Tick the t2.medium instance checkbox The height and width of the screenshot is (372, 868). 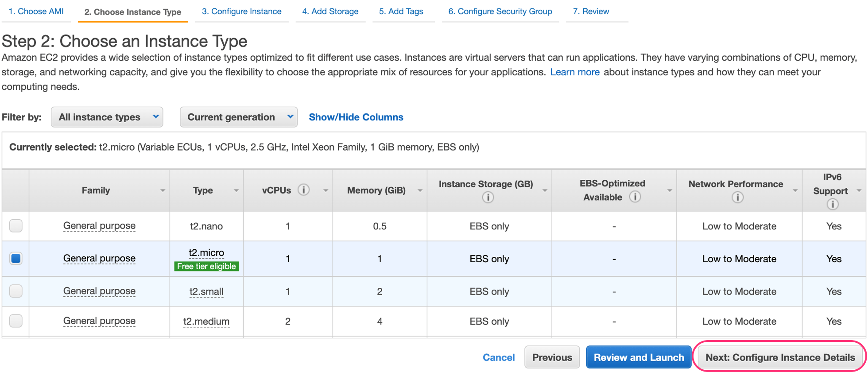tap(16, 321)
